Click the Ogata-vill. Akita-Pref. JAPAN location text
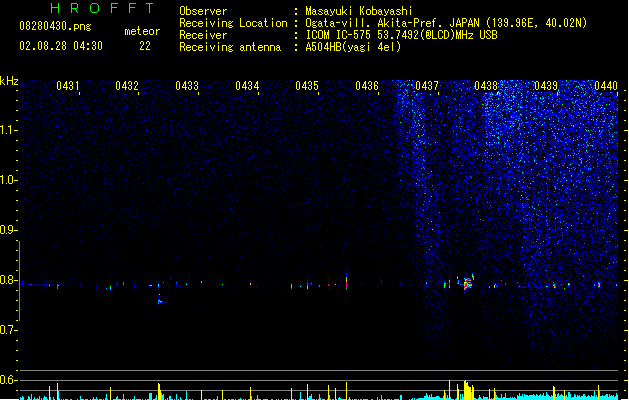Viewport: 629px width, 400px height. point(446,23)
